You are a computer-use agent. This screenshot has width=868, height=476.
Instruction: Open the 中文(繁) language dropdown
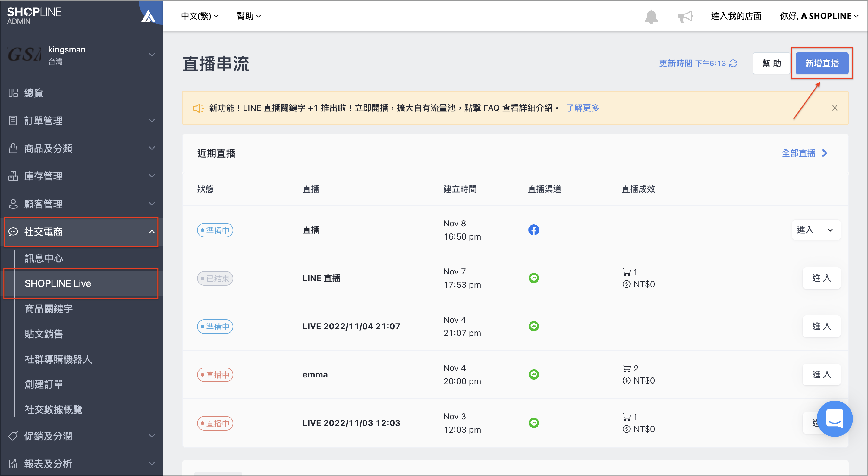coord(200,16)
